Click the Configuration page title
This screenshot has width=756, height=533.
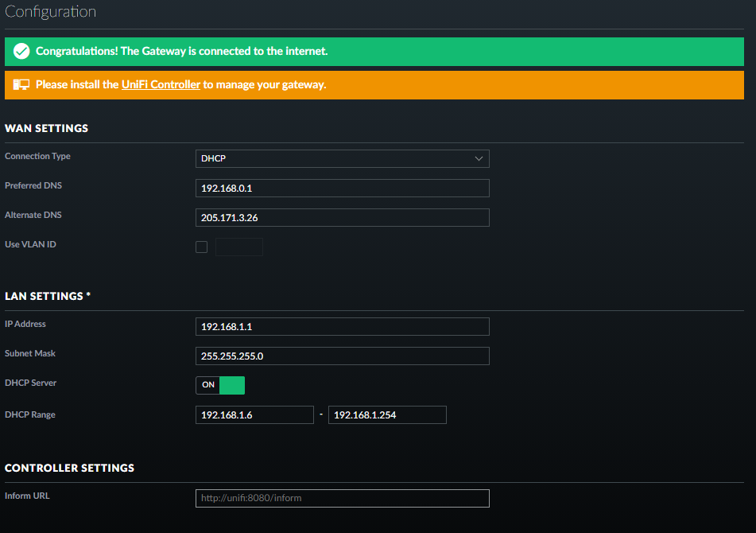coord(50,13)
